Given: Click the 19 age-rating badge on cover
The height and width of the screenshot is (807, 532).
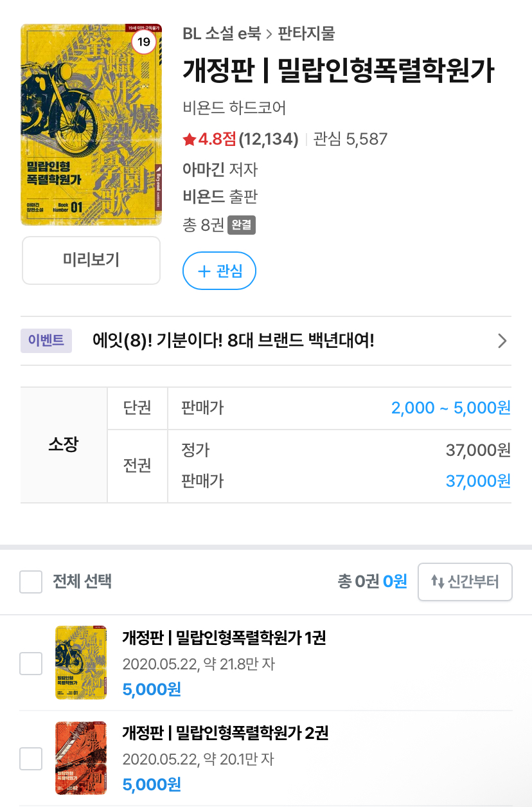Looking at the screenshot, I should (x=144, y=43).
